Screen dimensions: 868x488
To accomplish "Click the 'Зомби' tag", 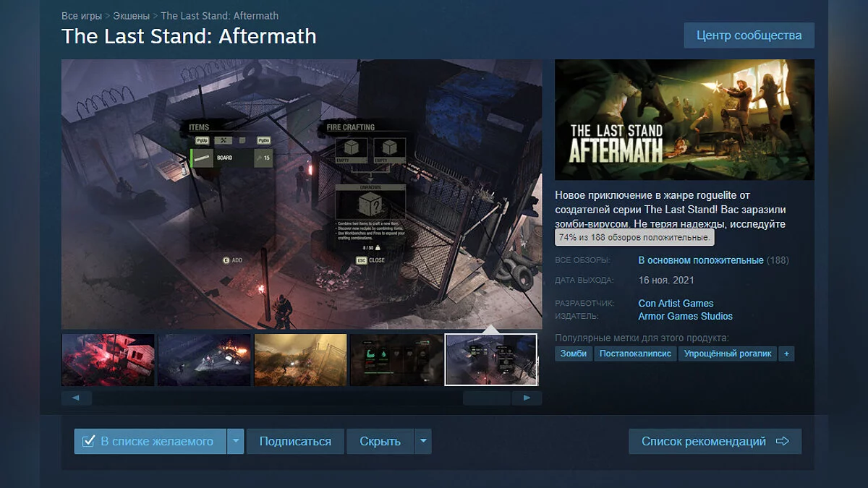I will tap(574, 354).
